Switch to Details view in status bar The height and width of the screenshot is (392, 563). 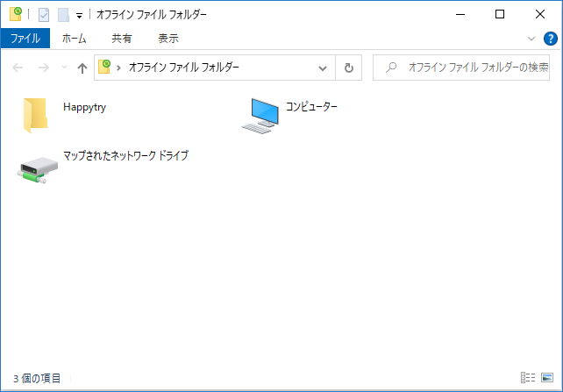coord(528,377)
